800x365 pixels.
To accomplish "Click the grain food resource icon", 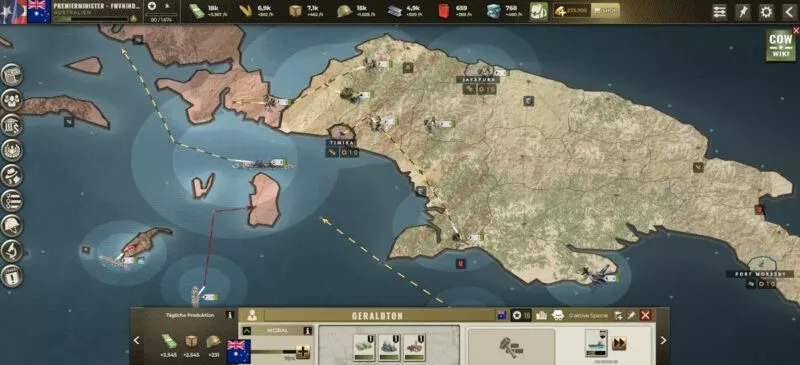I will (246, 11).
